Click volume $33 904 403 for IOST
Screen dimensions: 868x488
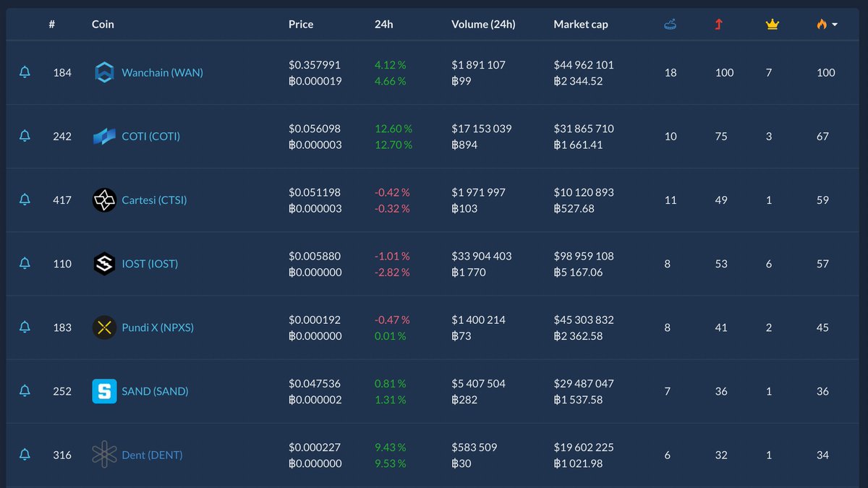click(482, 256)
